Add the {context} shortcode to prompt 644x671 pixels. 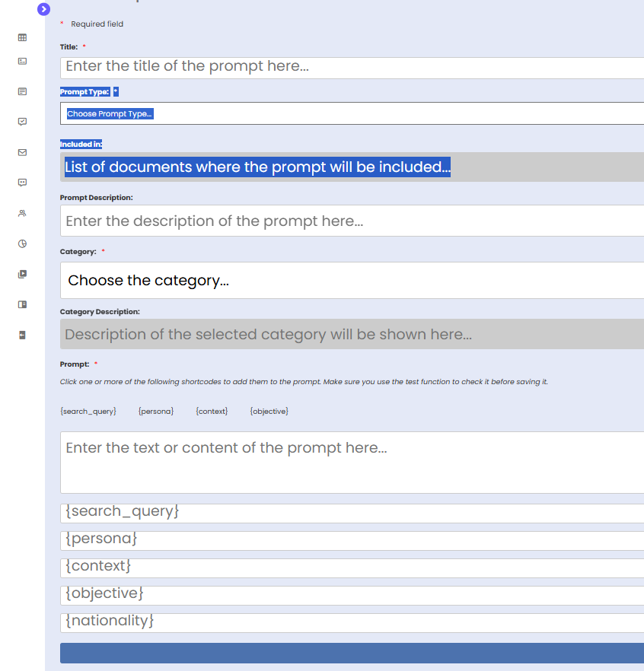click(x=212, y=412)
